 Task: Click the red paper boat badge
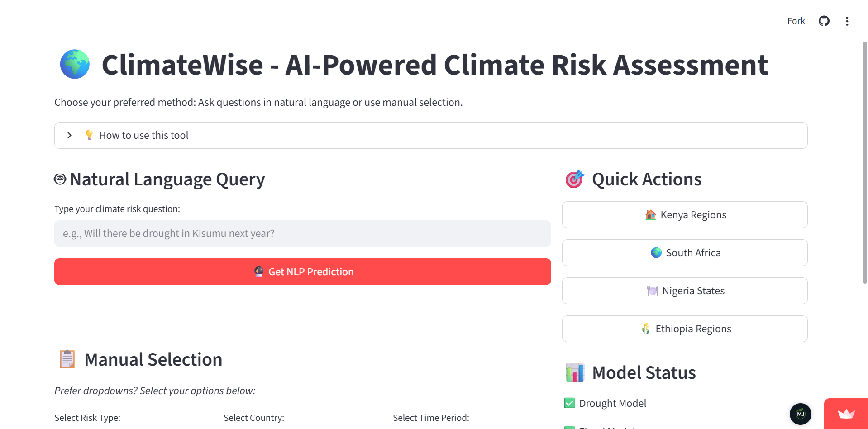(845, 414)
